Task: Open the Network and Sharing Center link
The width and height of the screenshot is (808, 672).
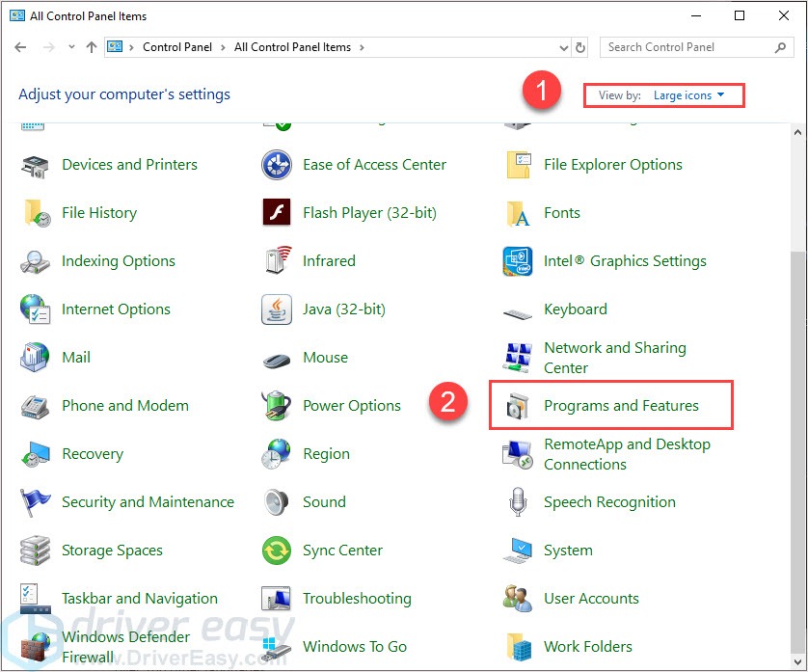Action: coord(614,358)
